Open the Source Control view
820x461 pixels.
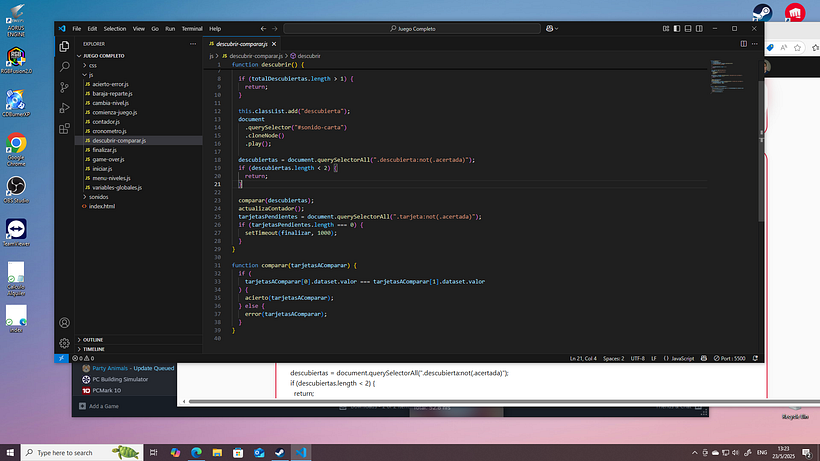(x=64, y=87)
